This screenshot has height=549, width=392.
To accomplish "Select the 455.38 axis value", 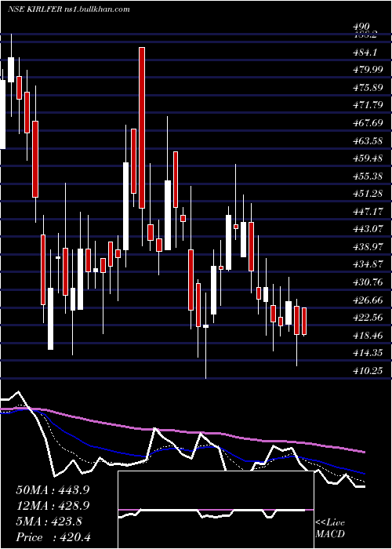I will pyautogui.click(x=368, y=176).
